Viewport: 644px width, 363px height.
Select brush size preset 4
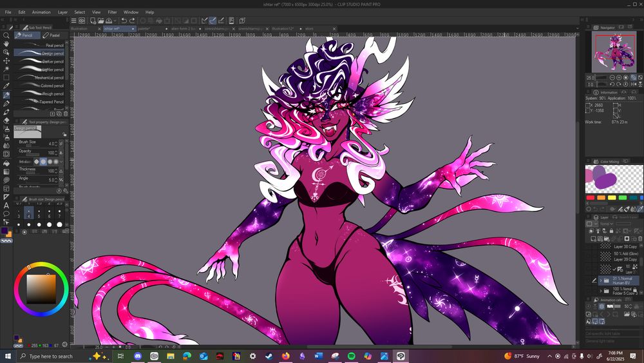(x=29, y=213)
